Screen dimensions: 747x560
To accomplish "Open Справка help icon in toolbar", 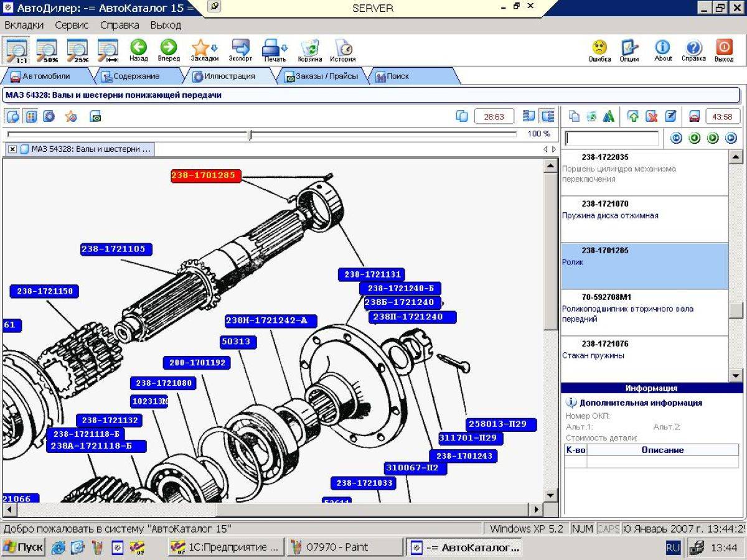I will (x=693, y=50).
